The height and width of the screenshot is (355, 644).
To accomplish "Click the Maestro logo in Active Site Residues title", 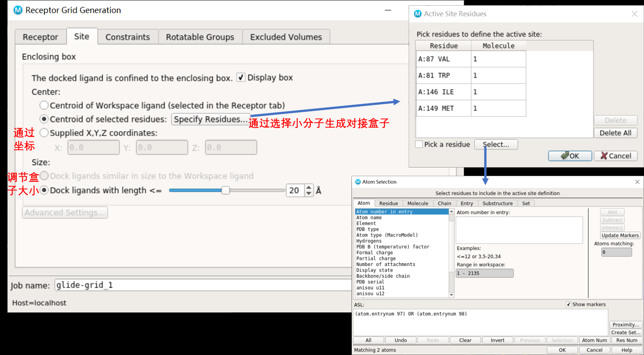I will point(418,14).
